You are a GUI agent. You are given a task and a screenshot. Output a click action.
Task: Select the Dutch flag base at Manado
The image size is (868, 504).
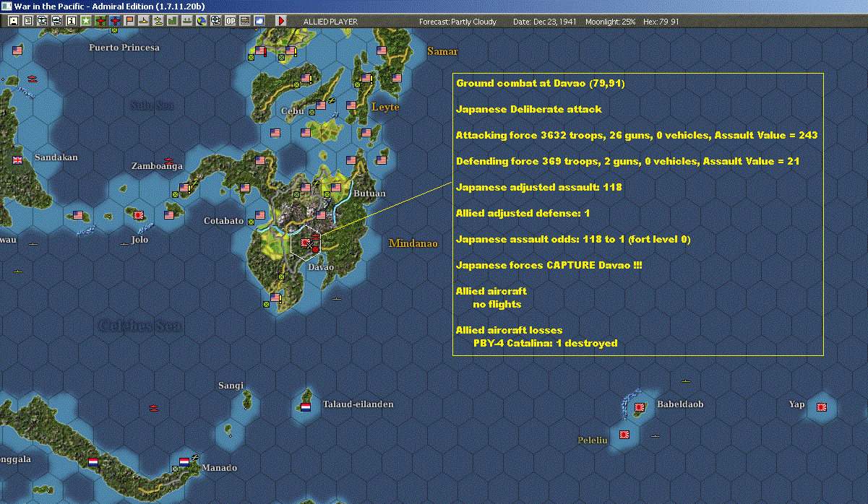184,461
